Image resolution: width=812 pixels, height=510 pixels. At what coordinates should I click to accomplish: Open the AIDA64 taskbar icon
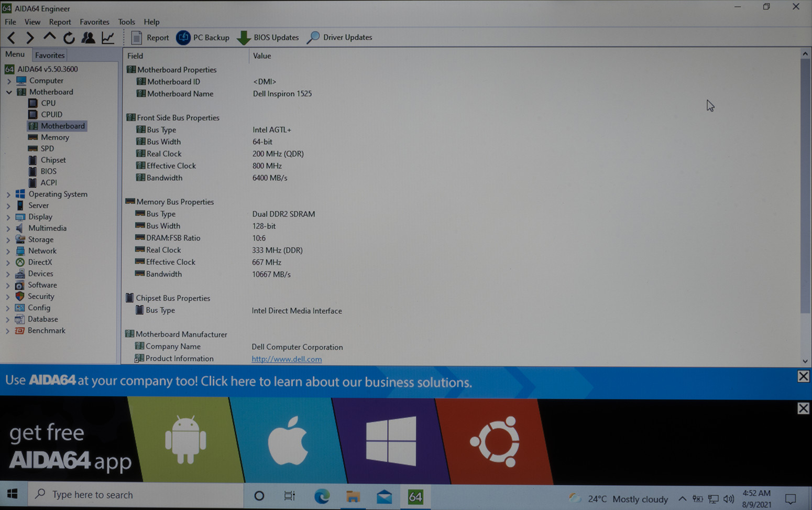[415, 496]
